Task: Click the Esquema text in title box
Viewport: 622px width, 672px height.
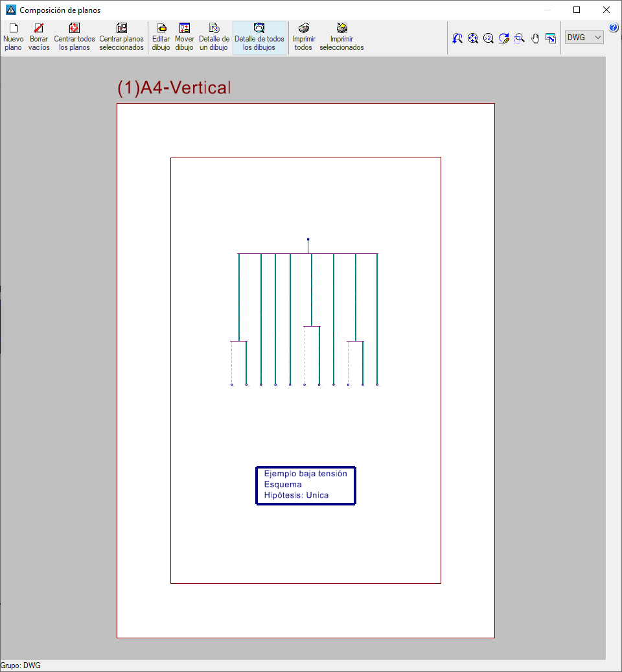Action: [282, 484]
